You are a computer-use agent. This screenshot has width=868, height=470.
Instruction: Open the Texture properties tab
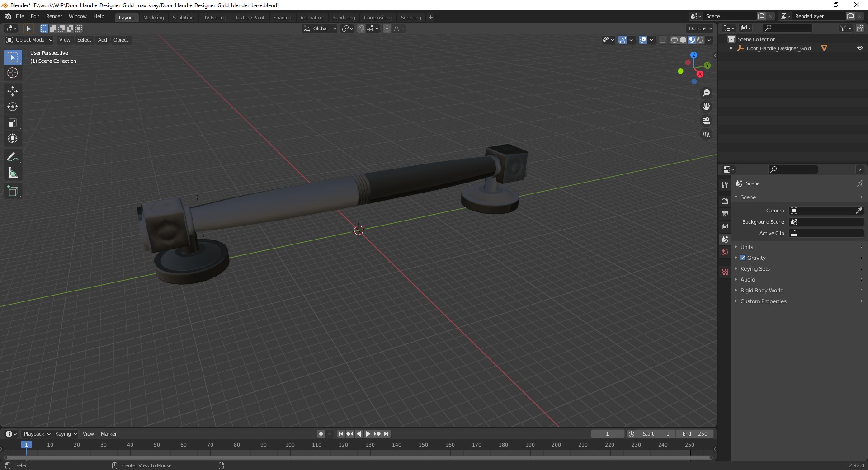pyautogui.click(x=725, y=272)
